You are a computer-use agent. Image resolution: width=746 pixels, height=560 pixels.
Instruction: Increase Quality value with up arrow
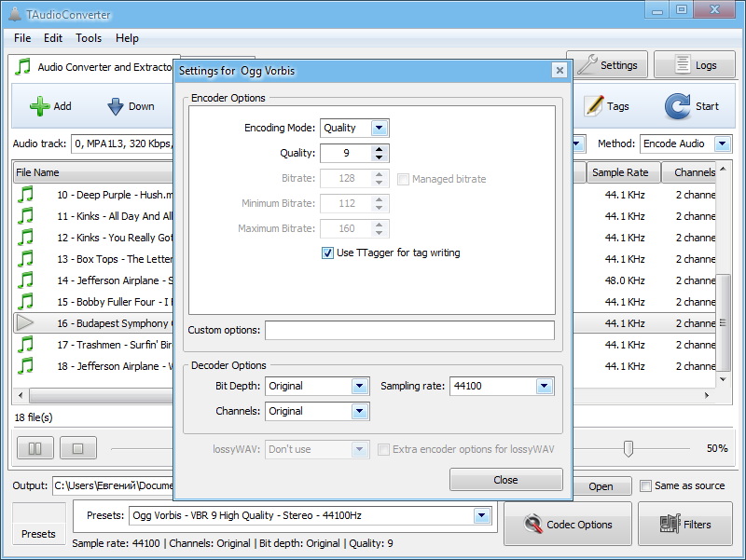379,149
